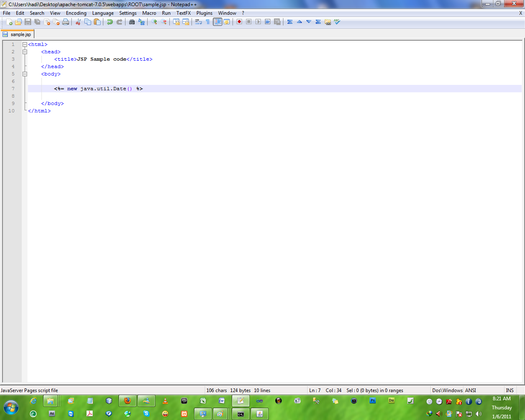The image size is (525, 420).
Task: Toggle synchronized vertical scrolling icon
Action: pyautogui.click(x=176, y=22)
